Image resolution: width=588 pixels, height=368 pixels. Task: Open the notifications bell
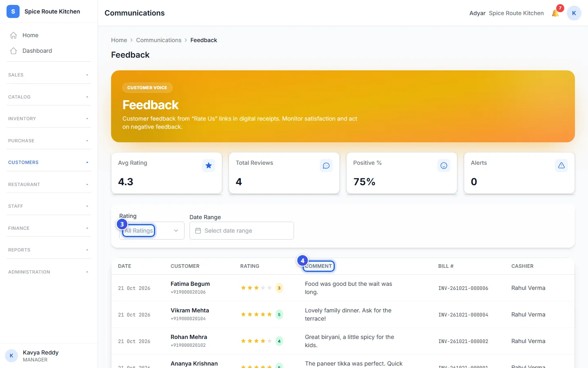pyautogui.click(x=555, y=13)
